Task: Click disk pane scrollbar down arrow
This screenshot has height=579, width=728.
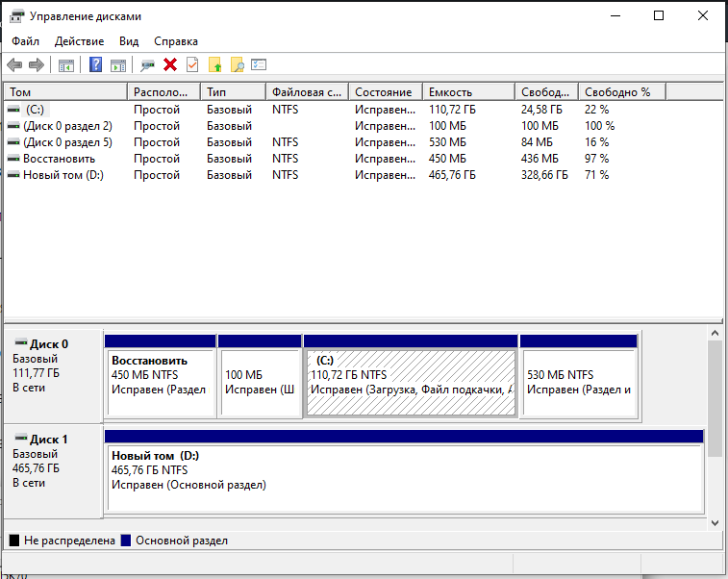Action: click(x=715, y=523)
